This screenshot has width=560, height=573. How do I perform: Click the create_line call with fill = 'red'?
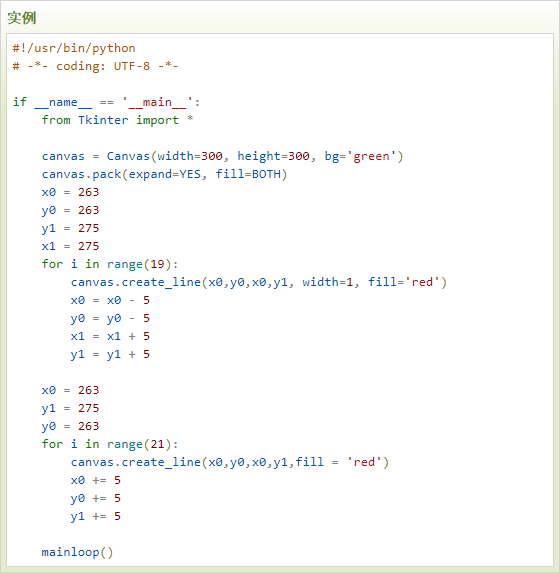click(x=230, y=462)
